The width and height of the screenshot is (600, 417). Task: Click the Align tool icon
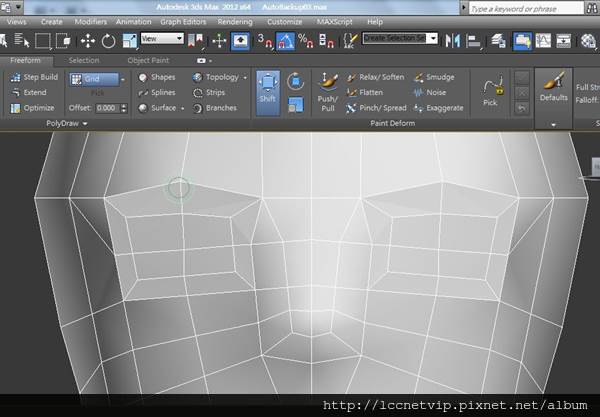click(474, 41)
